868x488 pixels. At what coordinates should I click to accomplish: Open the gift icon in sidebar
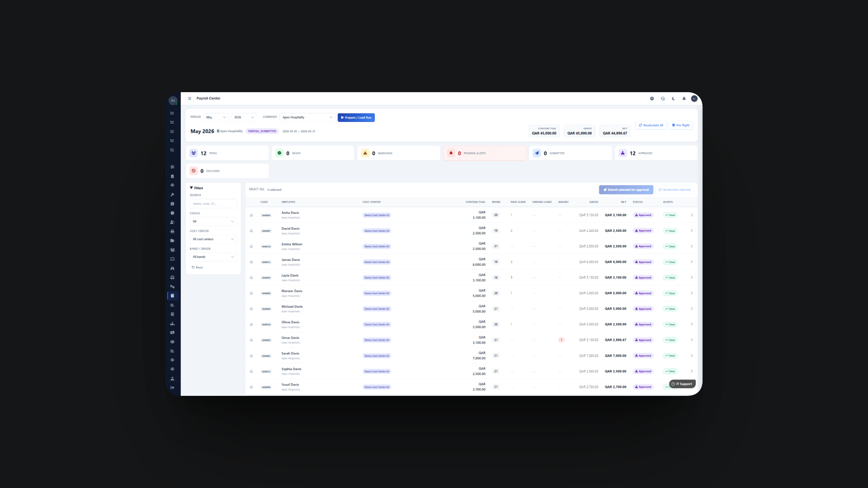tap(172, 204)
